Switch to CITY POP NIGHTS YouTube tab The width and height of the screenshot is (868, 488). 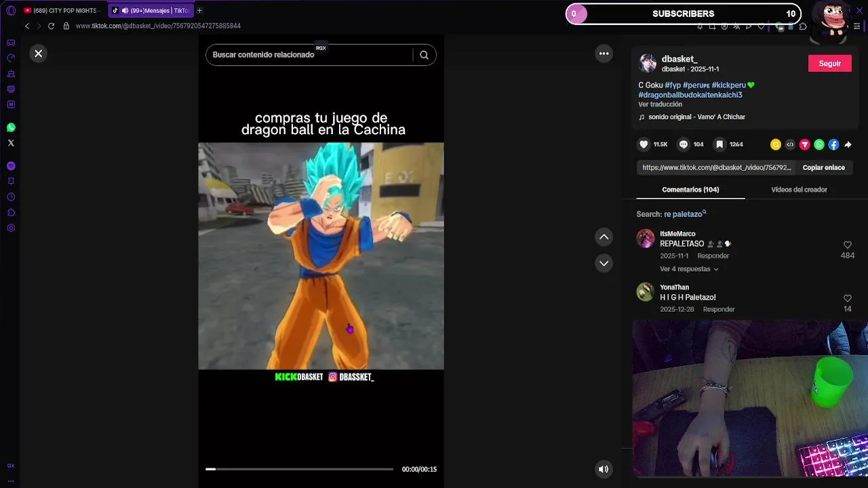pos(62,11)
